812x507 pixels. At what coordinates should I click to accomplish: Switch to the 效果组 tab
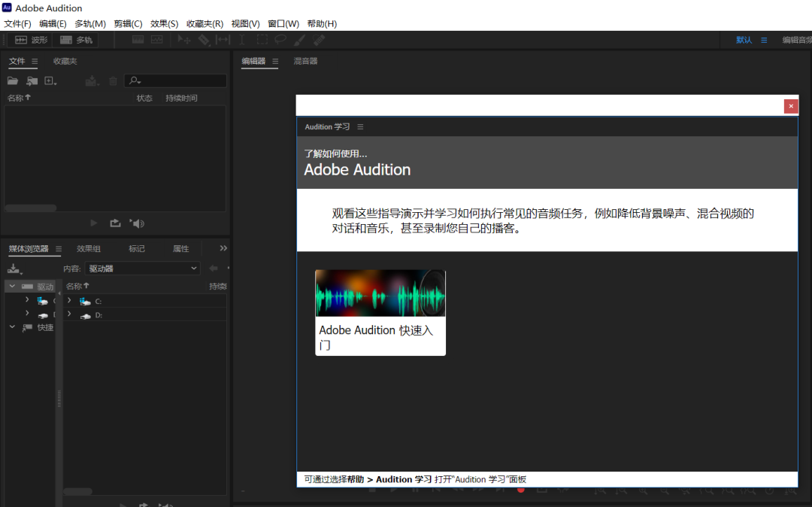pos(89,248)
